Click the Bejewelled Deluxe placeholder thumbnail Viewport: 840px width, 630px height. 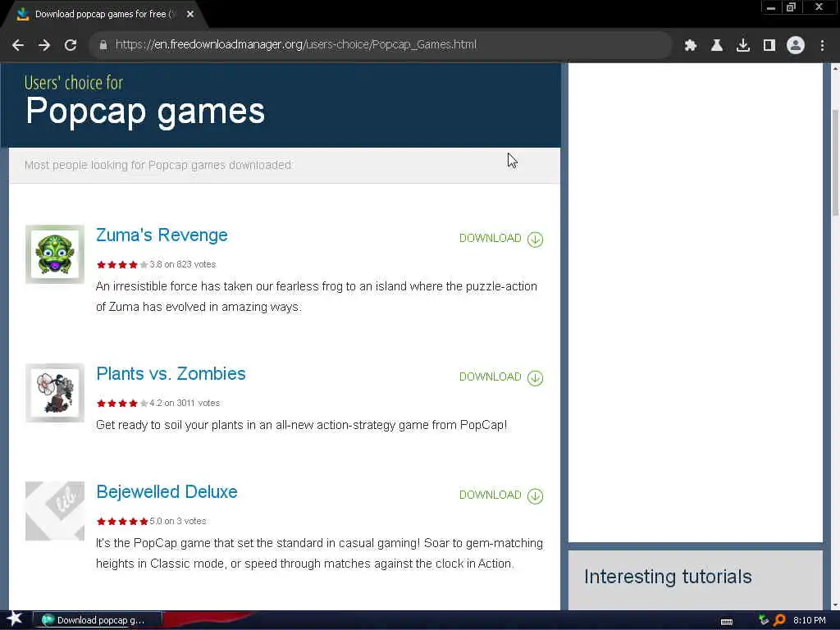[55, 511]
